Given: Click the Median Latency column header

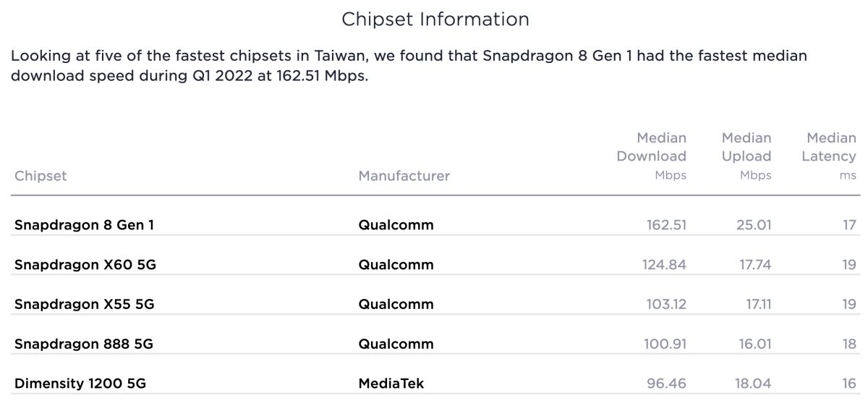Looking at the screenshot, I should pyautogui.click(x=828, y=156).
